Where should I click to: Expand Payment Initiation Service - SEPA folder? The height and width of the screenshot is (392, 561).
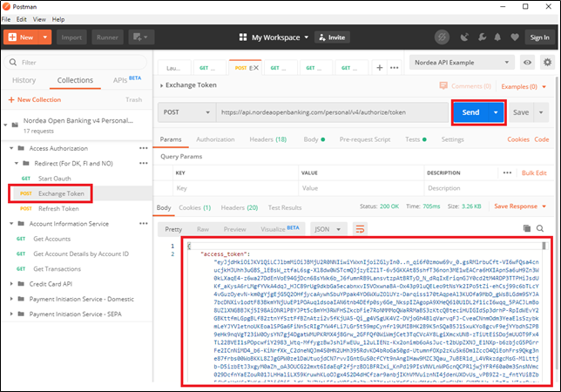11,314
